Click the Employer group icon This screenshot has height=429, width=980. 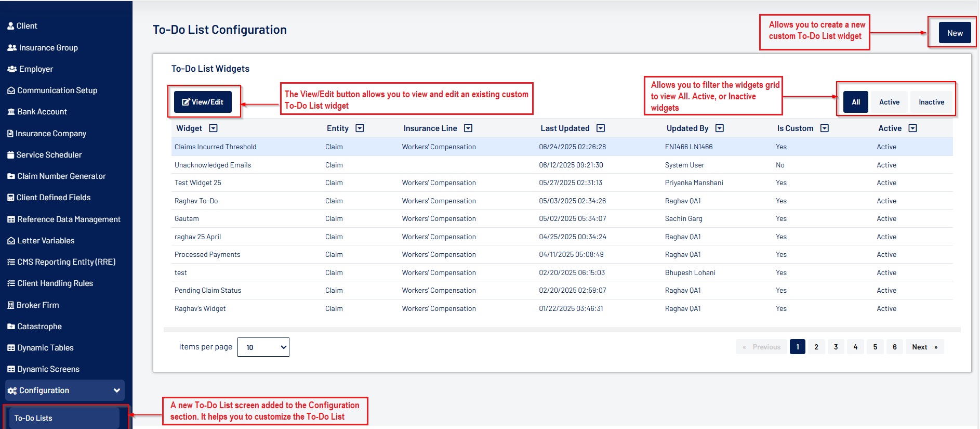[12, 69]
